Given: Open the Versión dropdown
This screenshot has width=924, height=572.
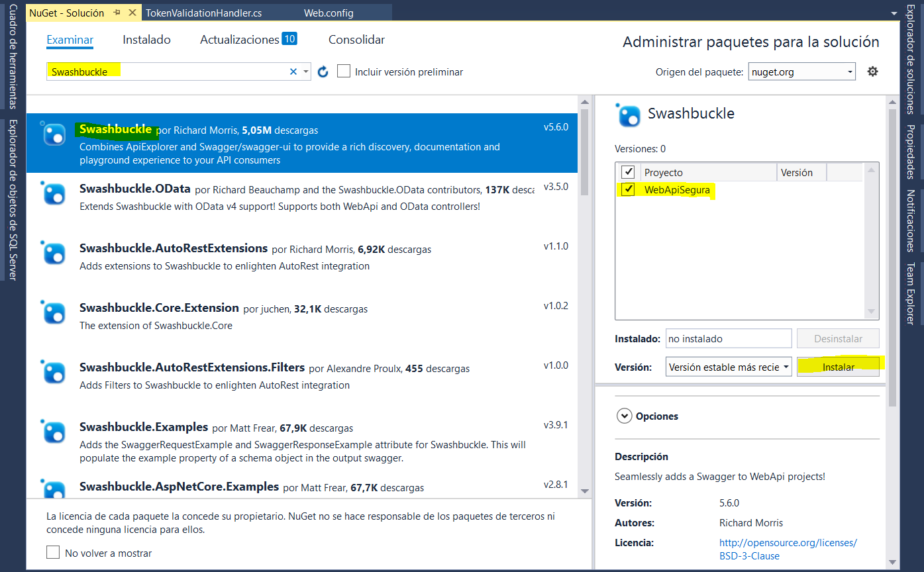Looking at the screenshot, I should tap(729, 367).
